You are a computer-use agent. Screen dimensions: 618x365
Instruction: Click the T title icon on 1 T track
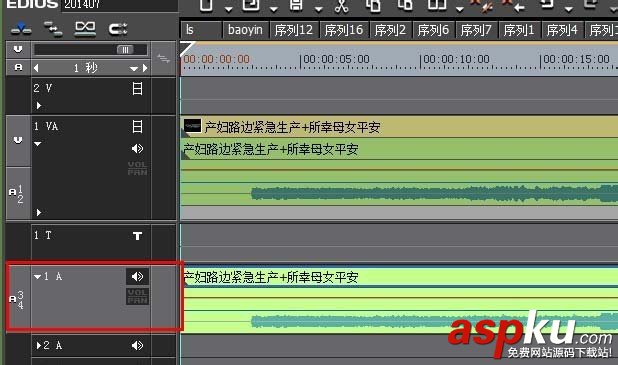pyautogui.click(x=137, y=236)
